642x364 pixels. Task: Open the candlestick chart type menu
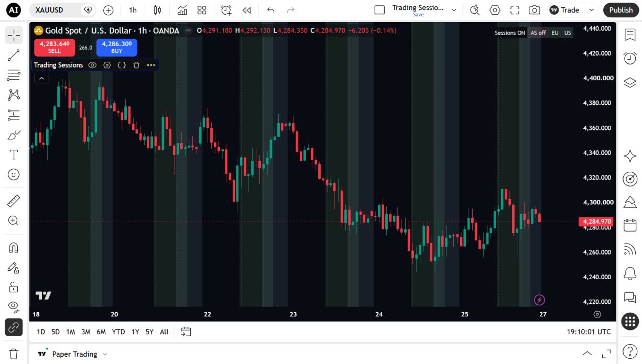pyautogui.click(x=157, y=10)
